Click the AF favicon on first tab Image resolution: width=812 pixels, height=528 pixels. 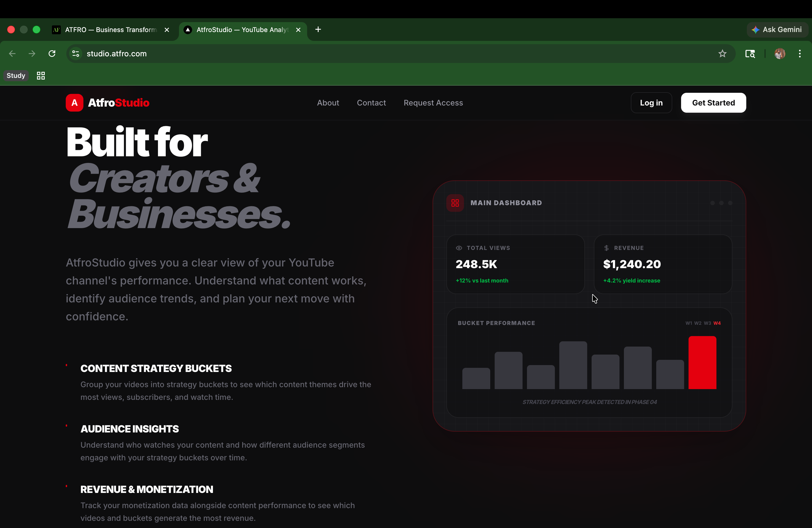pyautogui.click(x=56, y=30)
